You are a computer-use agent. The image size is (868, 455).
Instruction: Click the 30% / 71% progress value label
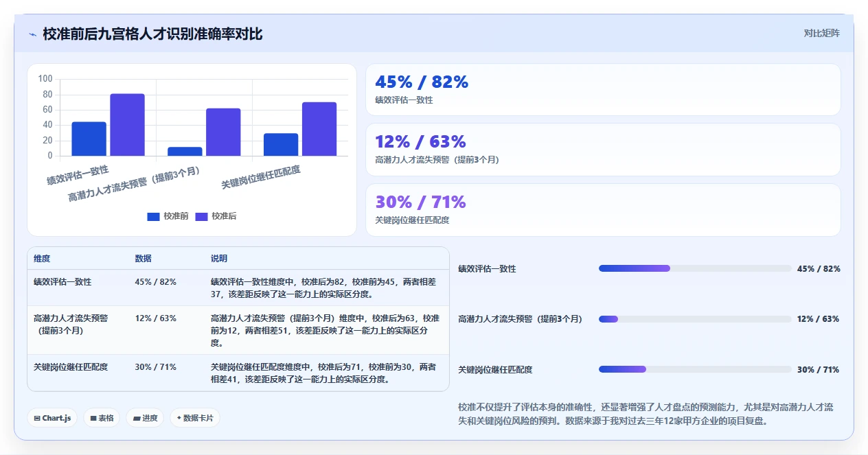(x=819, y=370)
